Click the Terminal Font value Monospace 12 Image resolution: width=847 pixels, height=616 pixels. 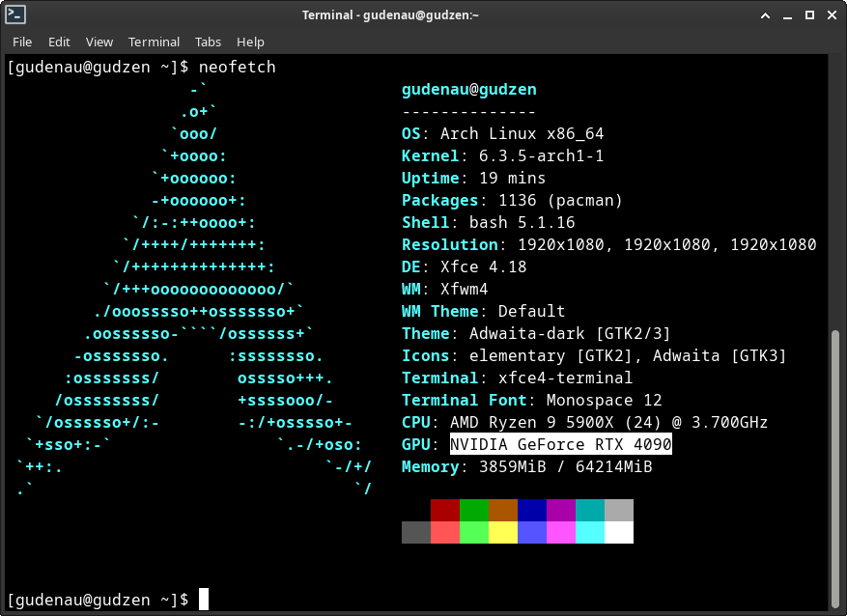coord(604,400)
